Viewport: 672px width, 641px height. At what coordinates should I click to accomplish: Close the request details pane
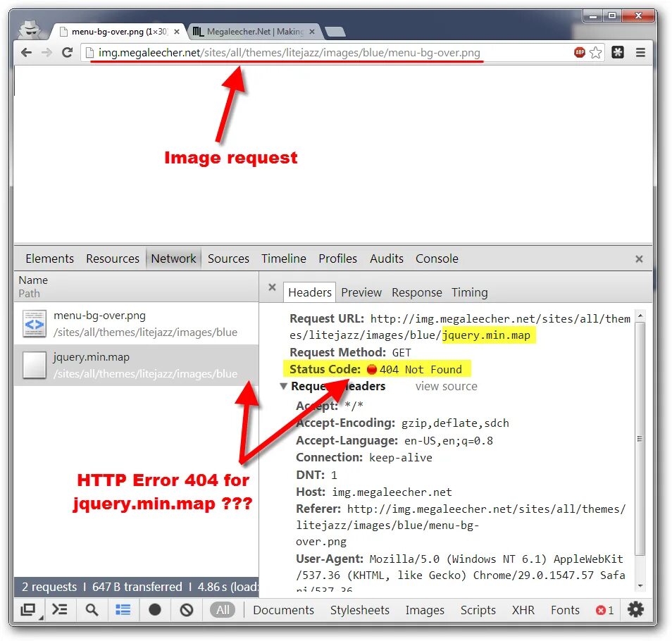tap(272, 287)
